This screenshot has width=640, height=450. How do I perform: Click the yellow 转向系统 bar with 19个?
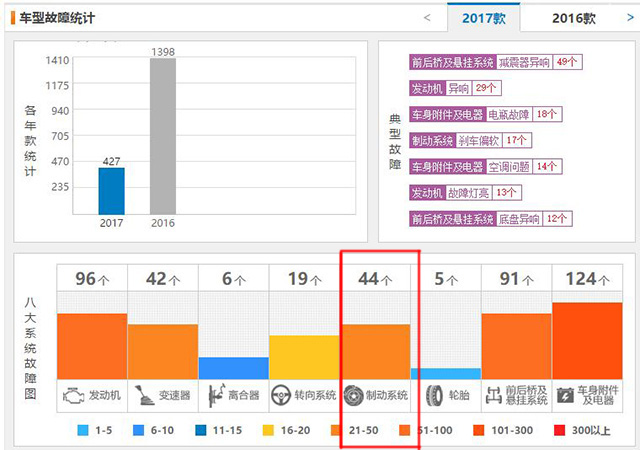click(x=304, y=357)
